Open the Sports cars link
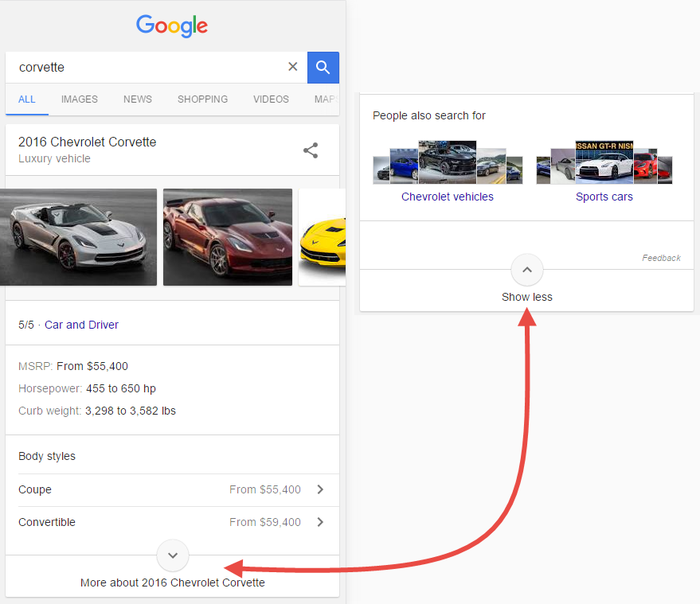700x604 pixels. pyautogui.click(x=604, y=197)
